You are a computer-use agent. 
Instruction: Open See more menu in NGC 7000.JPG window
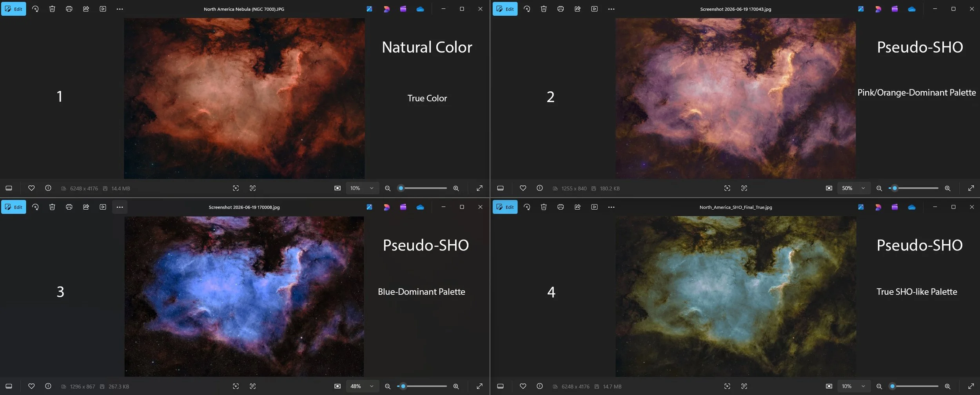(x=120, y=9)
